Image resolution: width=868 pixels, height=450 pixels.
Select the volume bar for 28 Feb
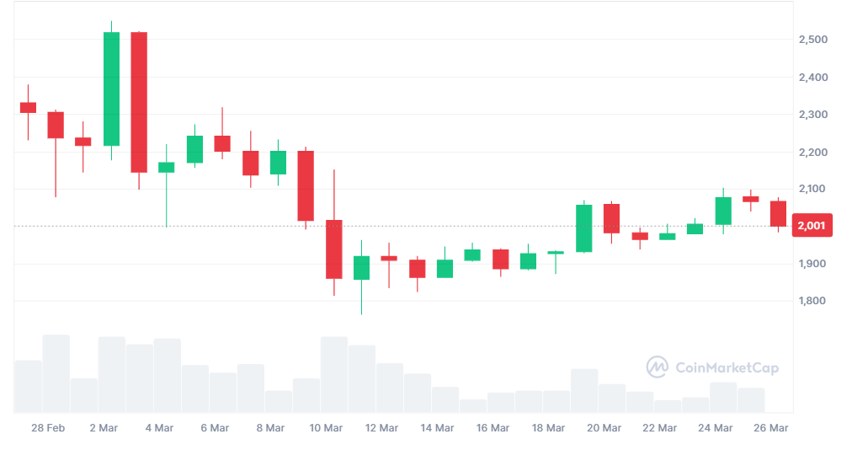[x=56, y=373]
